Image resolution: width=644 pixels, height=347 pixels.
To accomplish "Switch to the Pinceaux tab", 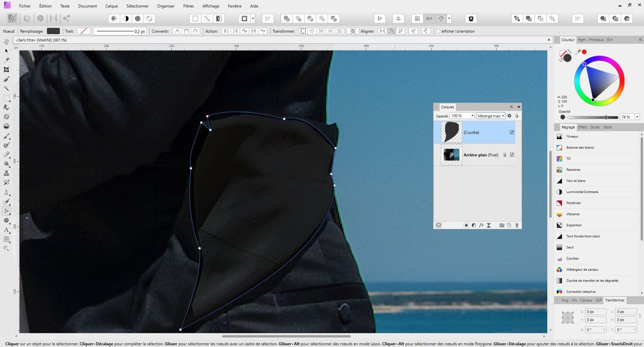I will [x=596, y=40].
